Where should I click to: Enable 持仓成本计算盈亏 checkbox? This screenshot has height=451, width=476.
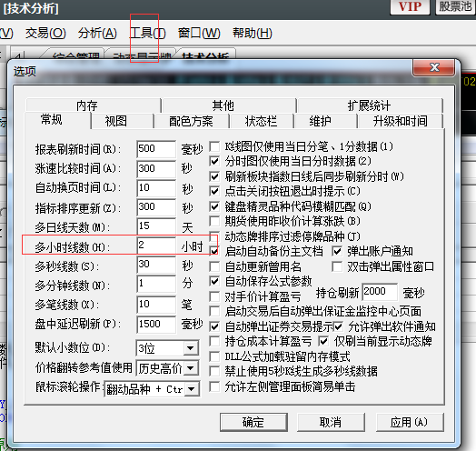(214, 341)
